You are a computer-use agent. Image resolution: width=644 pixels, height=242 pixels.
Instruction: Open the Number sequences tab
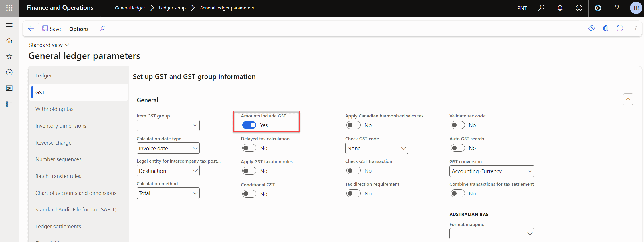79,159
